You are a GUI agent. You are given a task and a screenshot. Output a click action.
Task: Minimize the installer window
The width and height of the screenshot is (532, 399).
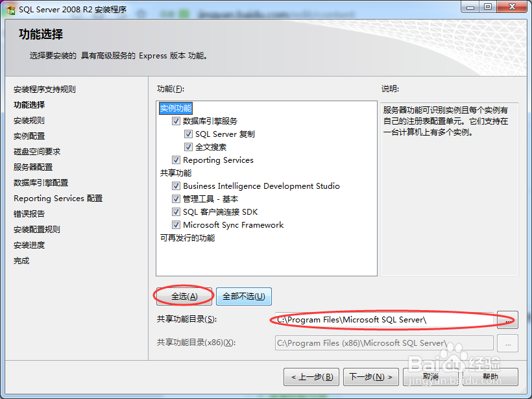470,6
